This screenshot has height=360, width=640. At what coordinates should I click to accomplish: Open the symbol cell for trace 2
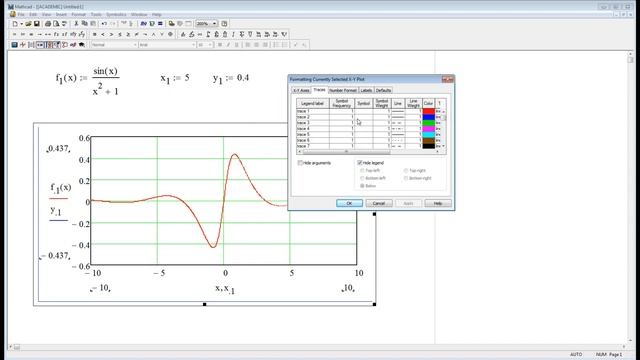tap(364, 117)
